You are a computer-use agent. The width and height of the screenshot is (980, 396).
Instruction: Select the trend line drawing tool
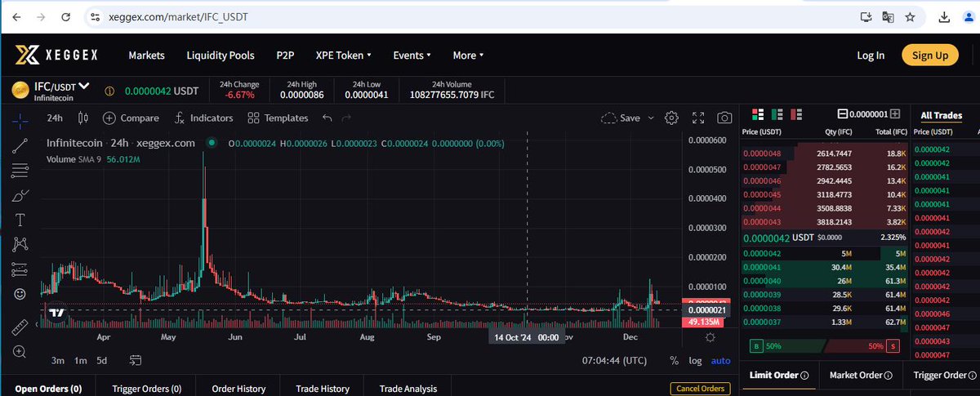pos(20,145)
